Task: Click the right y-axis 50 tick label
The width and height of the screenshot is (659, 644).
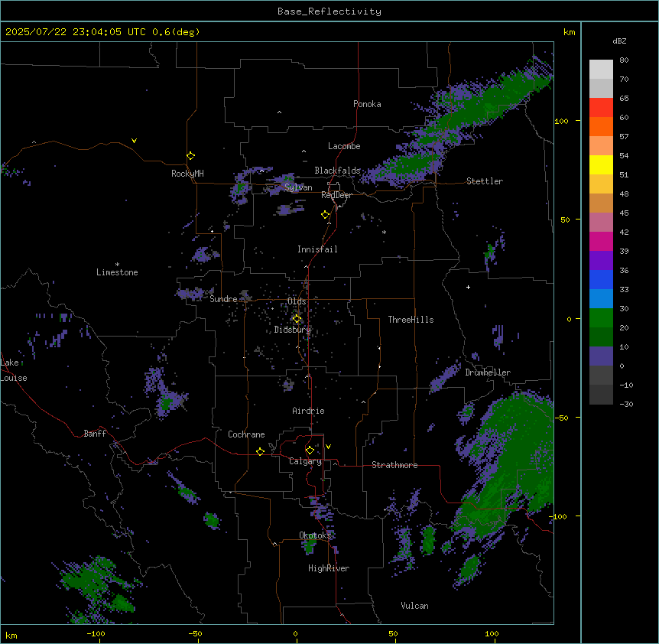Action: pos(565,220)
